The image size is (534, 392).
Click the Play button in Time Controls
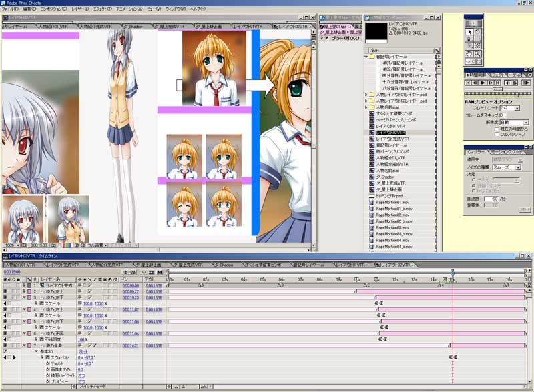tap(483, 83)
